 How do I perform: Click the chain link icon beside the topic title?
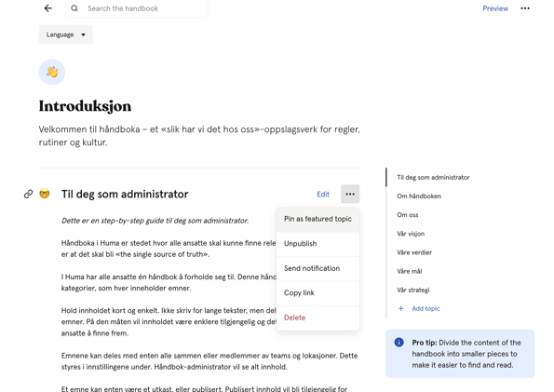pyautogui.click(x=28, y=194)
